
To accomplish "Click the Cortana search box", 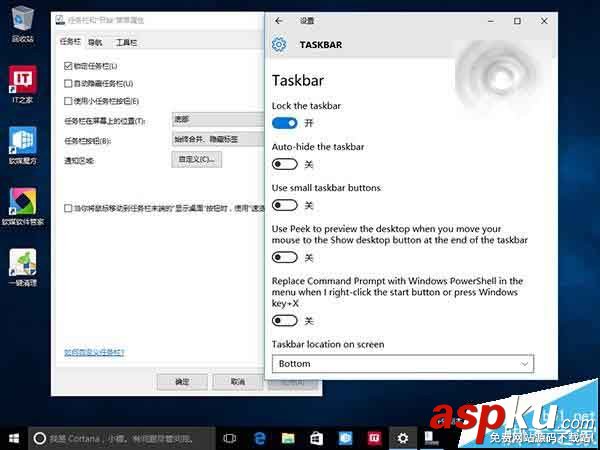I will [121, 439].
